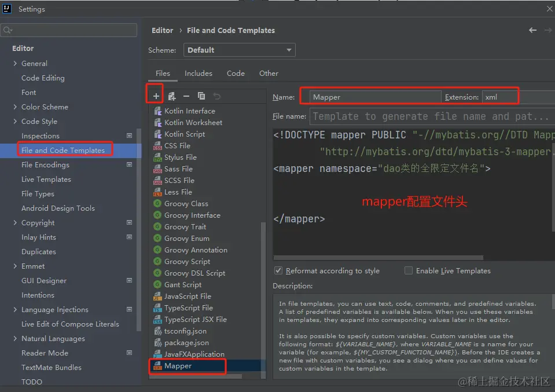This screenshot has height=392, width=555.
Task: Open the Scheme Default dropdown
Action: pos(239,50)
